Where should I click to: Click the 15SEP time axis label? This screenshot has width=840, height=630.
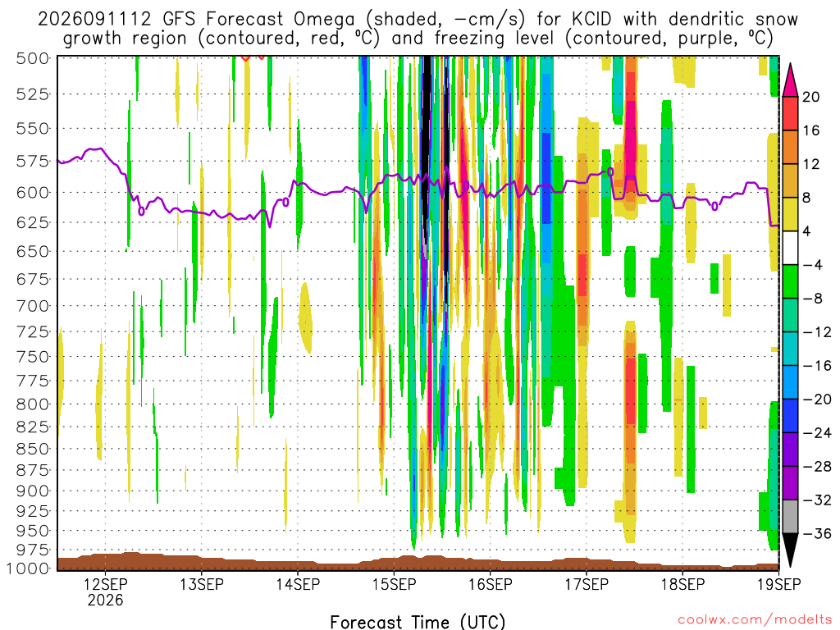click(x=395, y=584)
